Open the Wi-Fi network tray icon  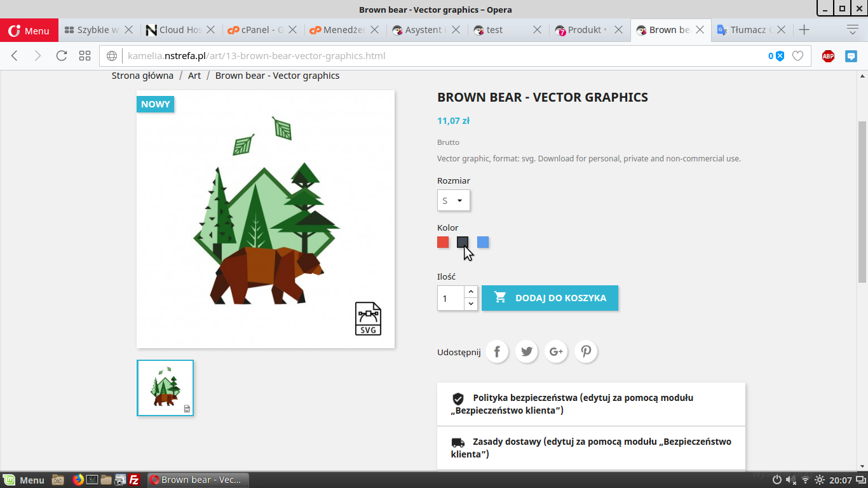point(805,480)
